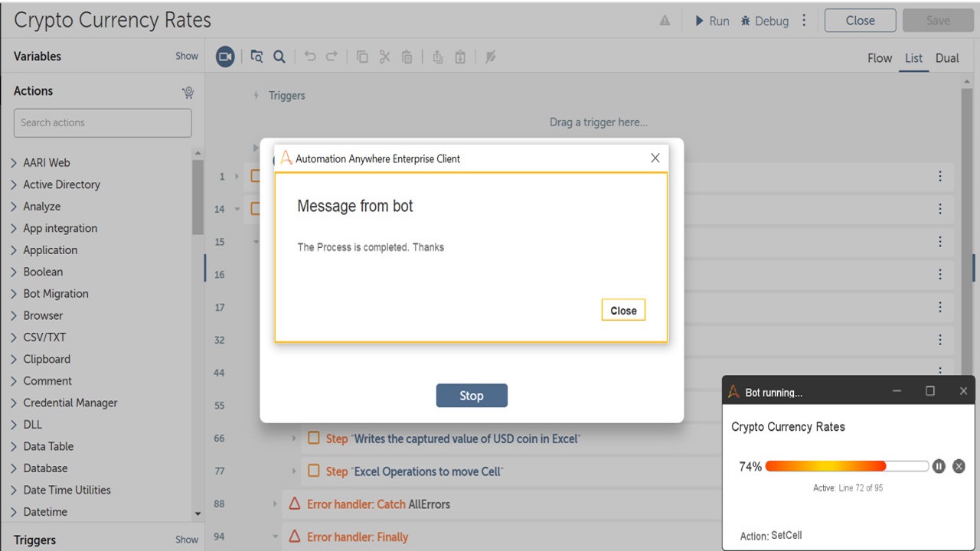Open the find in folder toolbar icon
980x551 pixels.
point(256,57)
